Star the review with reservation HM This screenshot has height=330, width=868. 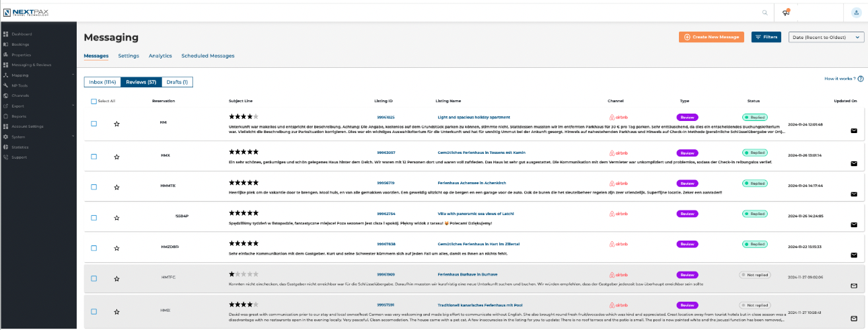pyautogui.click(x=116, y=124)
